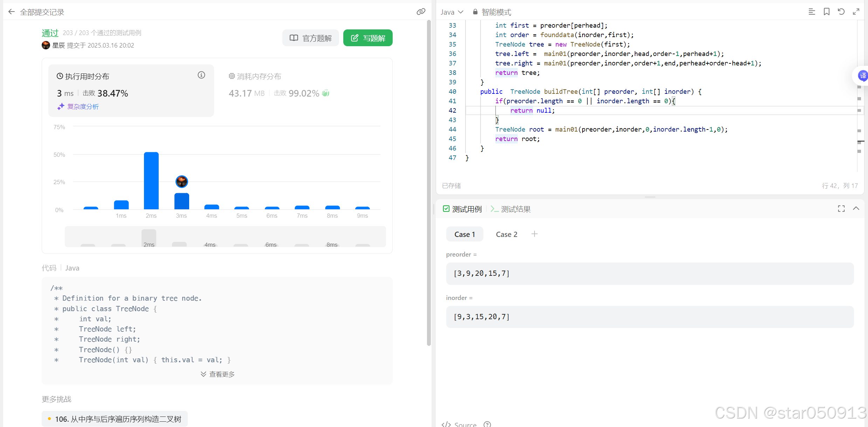This screenshot has height=427, width=868.
Task: Expand the code with 查看更多
Action: click(x=218, y=374)
